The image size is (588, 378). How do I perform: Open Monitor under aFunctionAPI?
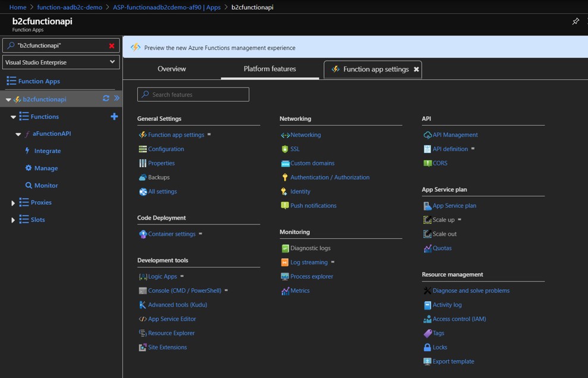(46, 186)
